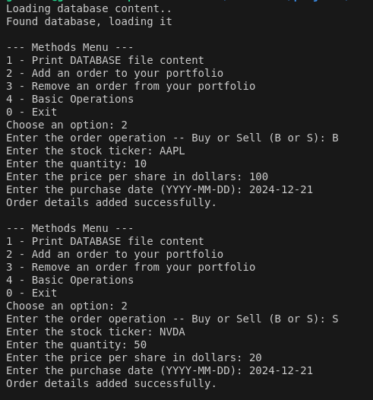Click the price per share 100 line
Image resolution: width=373 pixels, height=400 pixels.
point(137,177)
